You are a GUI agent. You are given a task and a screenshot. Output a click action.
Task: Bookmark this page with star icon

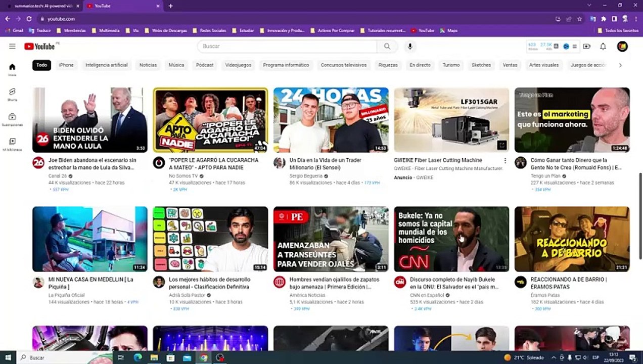coord(579,19)
